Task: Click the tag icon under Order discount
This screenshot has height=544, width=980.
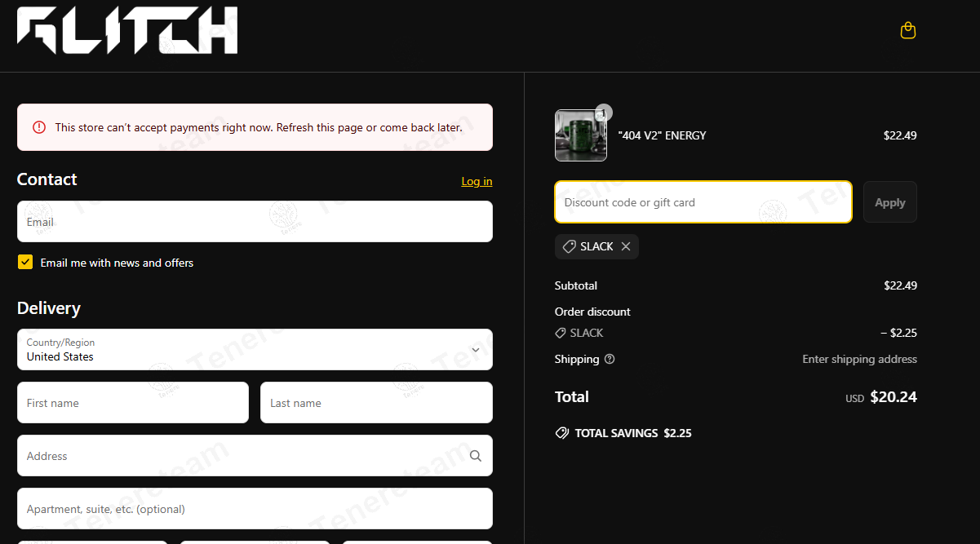Action: pyautogui.click(x=561, y=333)
